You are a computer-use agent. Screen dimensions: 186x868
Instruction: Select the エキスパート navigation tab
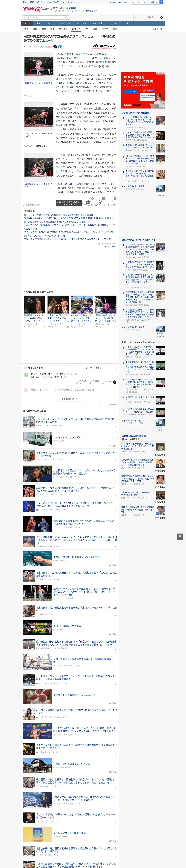[64, 24]
